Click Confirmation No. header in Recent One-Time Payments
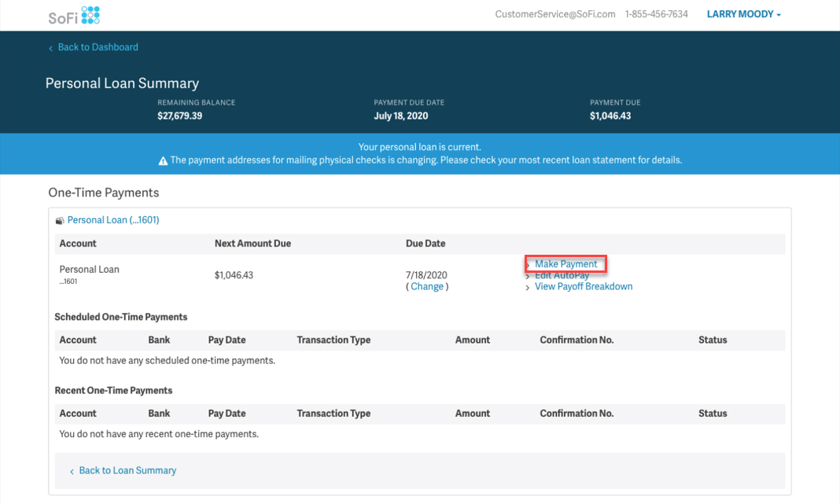This screenshot has width=840, height=504. (x=577, y=413)
